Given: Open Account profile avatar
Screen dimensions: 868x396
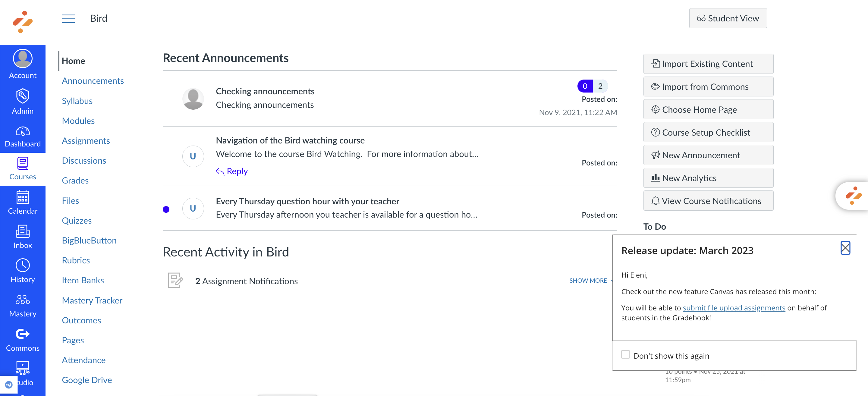Looking at the screenshot, I should click(x=23, y=59).
